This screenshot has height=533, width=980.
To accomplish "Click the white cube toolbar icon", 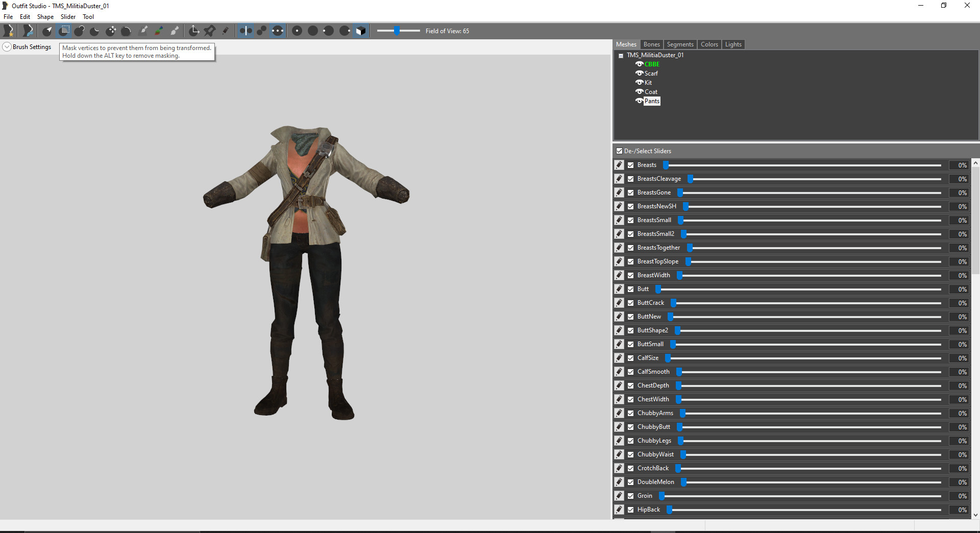I will coord(361,31).
